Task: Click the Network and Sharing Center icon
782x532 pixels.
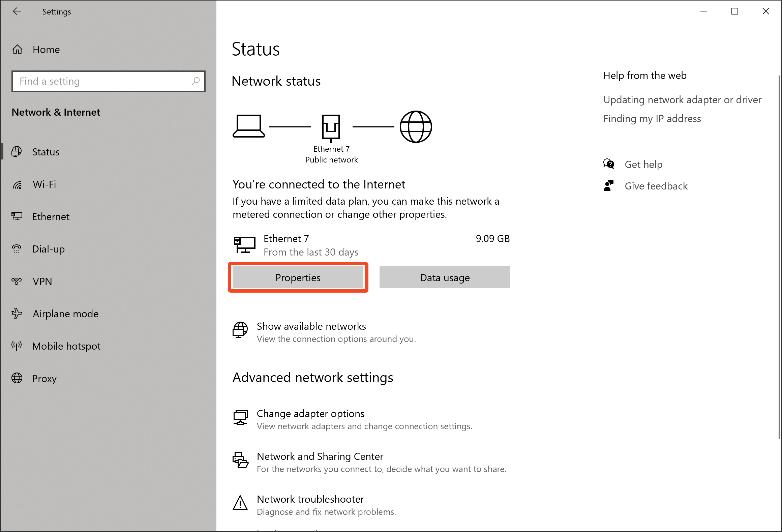Action: (240, 460)
